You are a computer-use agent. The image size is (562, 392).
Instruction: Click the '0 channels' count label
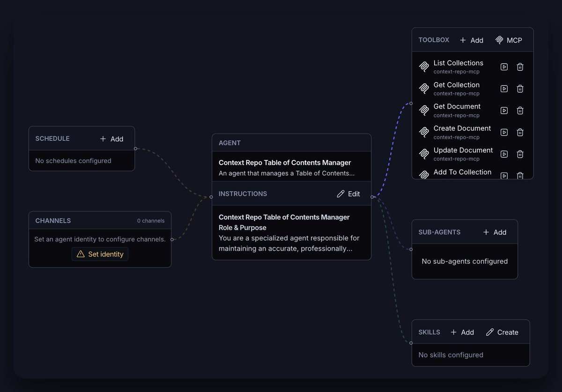(151, 221)
